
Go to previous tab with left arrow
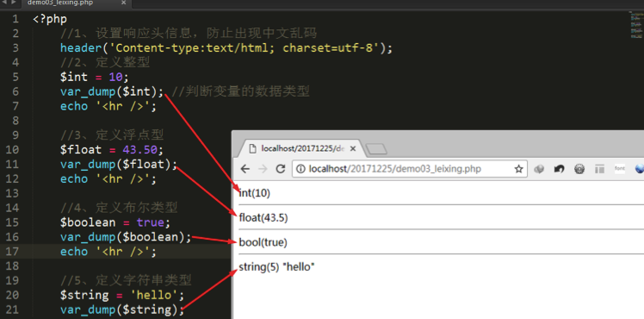click(x=3, y=3)
